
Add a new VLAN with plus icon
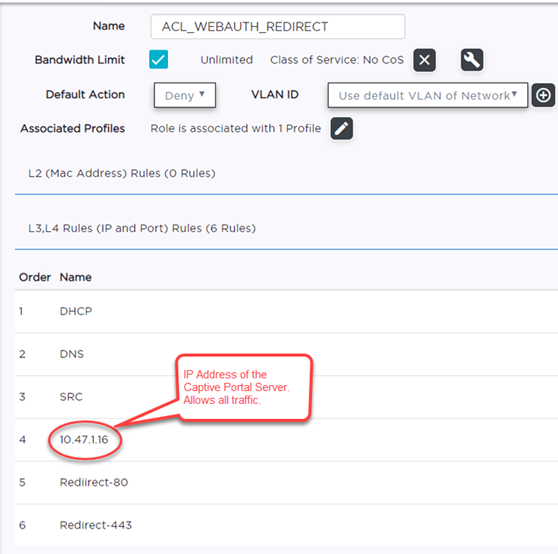543,95
